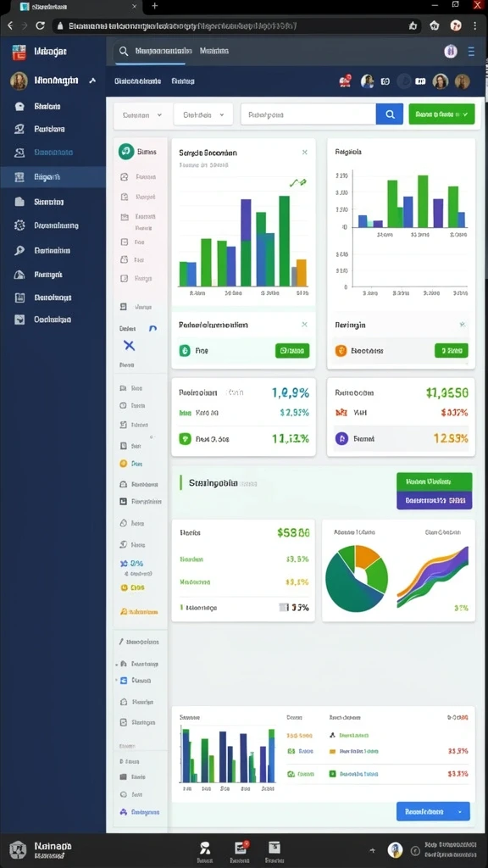
Task: Click the orange warning icon in the light sidebar
Action: [124, 612]
